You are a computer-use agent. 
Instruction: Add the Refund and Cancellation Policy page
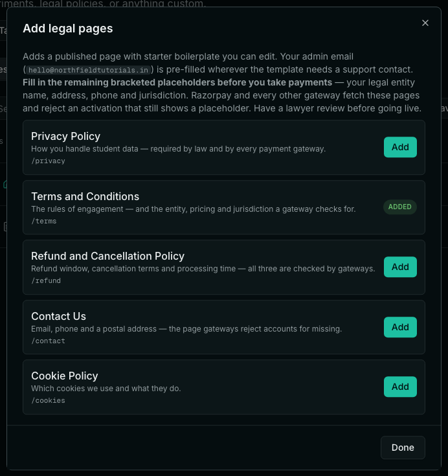(400, 267)
